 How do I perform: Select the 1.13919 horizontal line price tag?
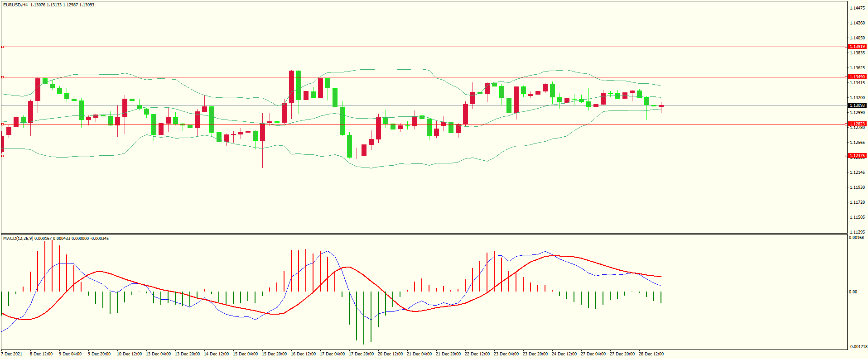(x=857, y=47)
